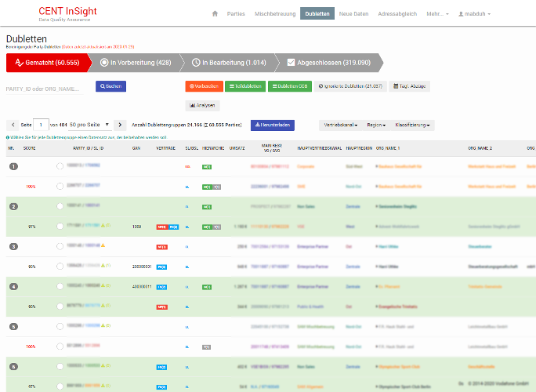536x392 pixels.
Task: Open the Mehr... navigation menu
Action: click(x=436, y=14)
